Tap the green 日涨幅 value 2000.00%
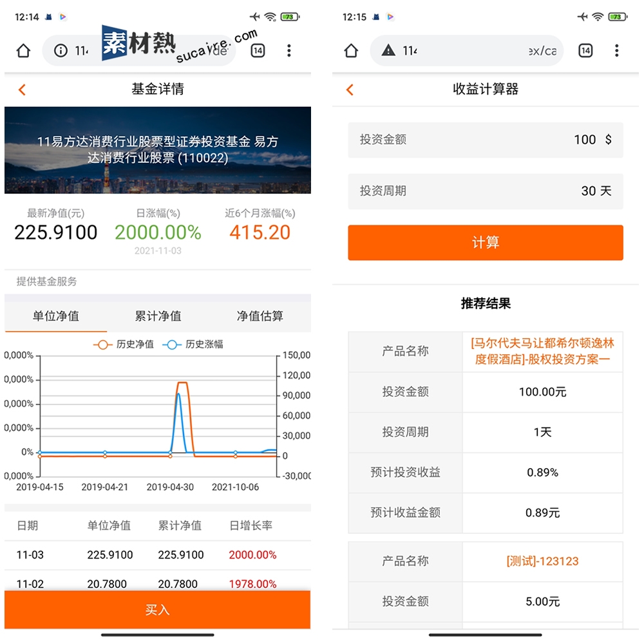 coord(158,232)
